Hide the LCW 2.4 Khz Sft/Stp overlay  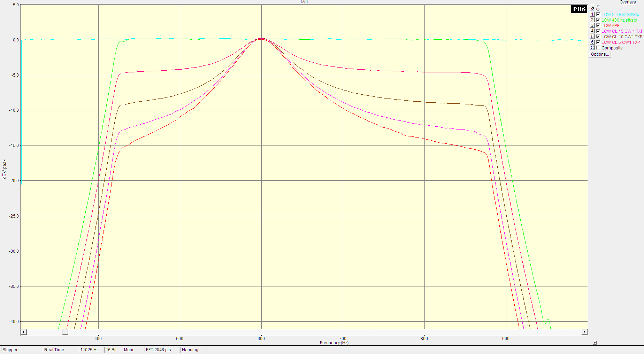[x=598, y=15]
